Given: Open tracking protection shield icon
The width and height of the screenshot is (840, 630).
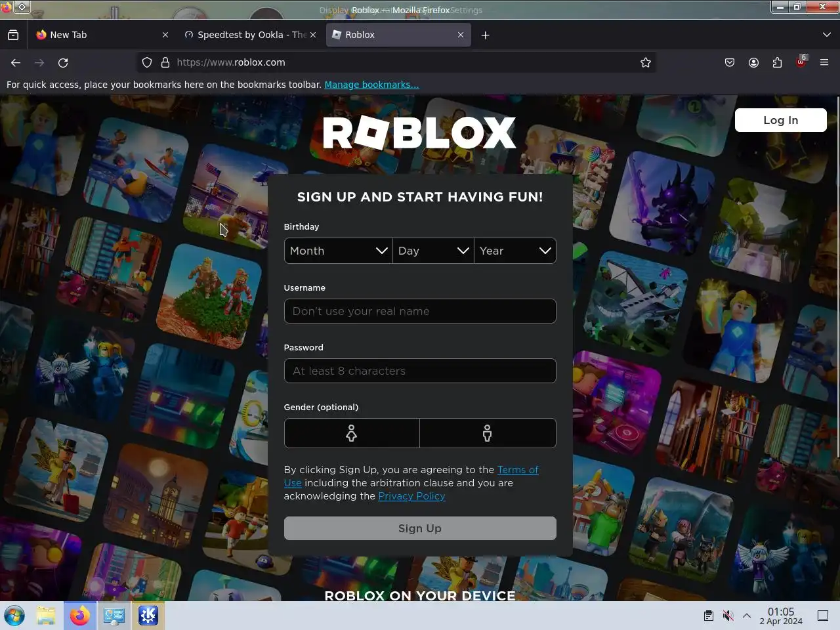Looking at the screenshot, I should point(147,62).
